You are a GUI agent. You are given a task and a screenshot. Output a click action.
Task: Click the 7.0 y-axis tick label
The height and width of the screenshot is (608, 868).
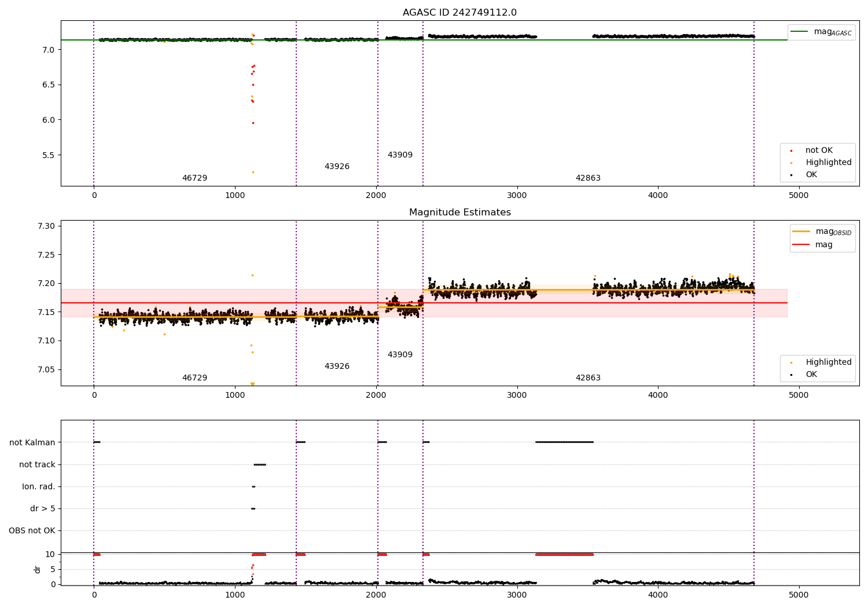(x=48, y=50)
